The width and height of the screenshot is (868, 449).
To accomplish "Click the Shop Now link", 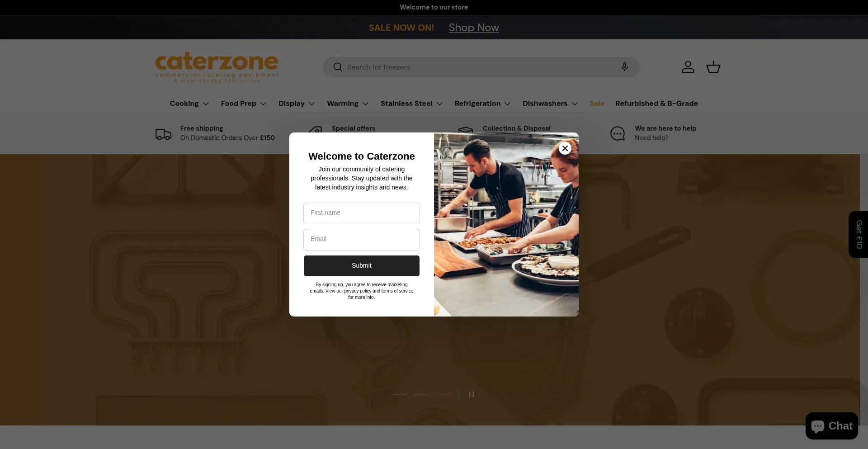I will pyautogui.click(x=473, y=28).
